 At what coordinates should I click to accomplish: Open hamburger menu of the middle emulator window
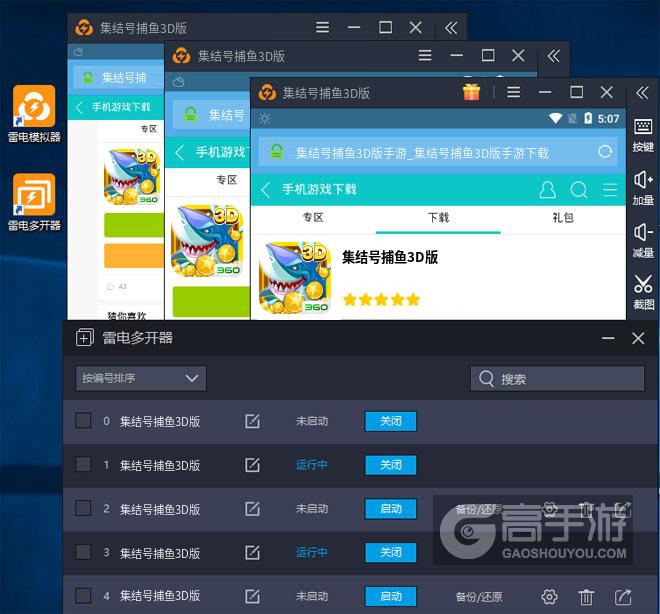click(x=425, y=55)
